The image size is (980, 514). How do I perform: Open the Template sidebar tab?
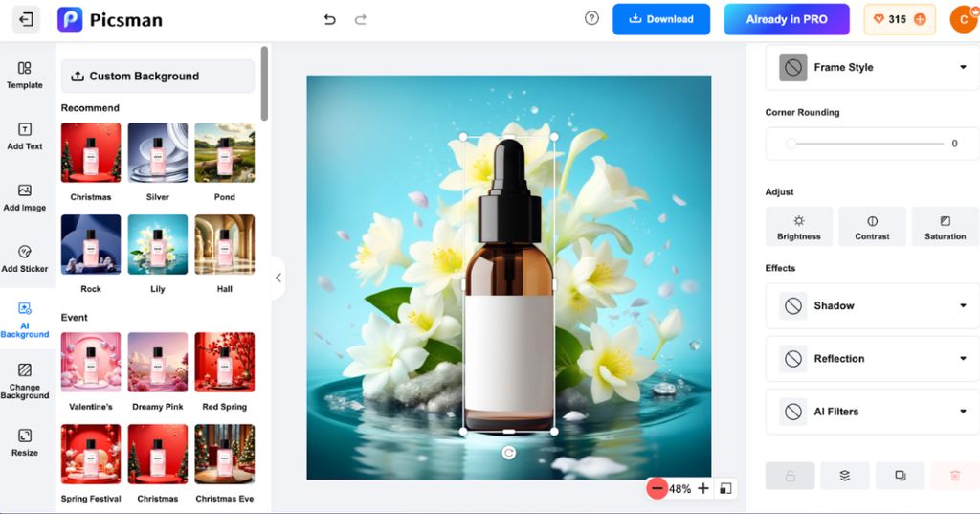[24, 76]
